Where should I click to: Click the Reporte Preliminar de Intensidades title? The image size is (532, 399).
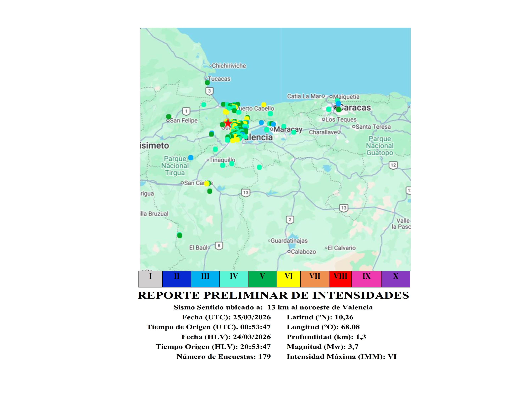(273, 295)
